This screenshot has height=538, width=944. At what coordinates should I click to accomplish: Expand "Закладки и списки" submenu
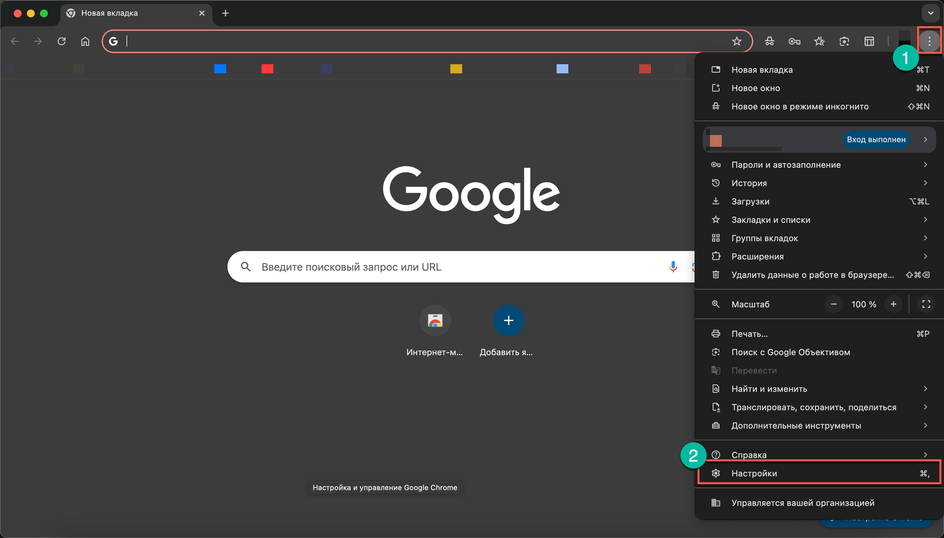click(819, 220)
